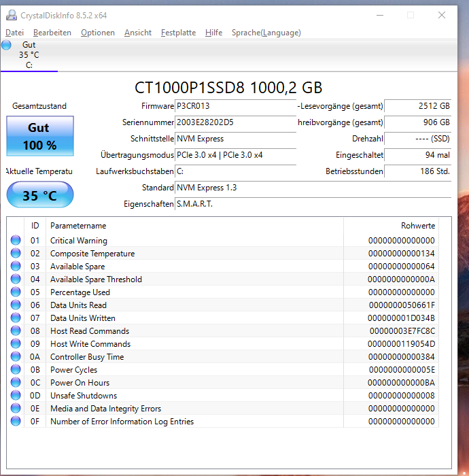Click ID 0E in the SMART table
Image resolution: width=469 pixels, height=476 pixels.
coord(35,409)
